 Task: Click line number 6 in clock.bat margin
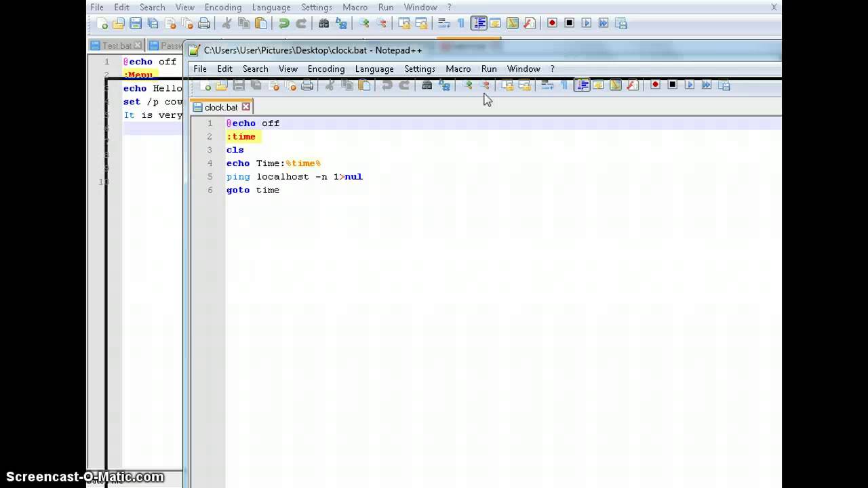(210, 190)
